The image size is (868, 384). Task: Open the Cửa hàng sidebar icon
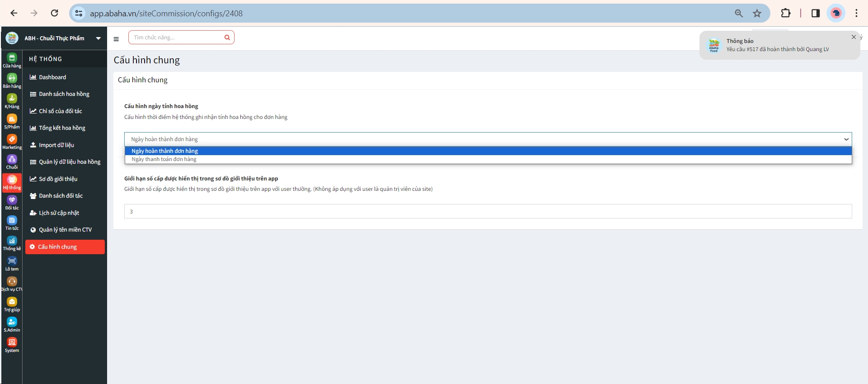click(x=12, y=60)
